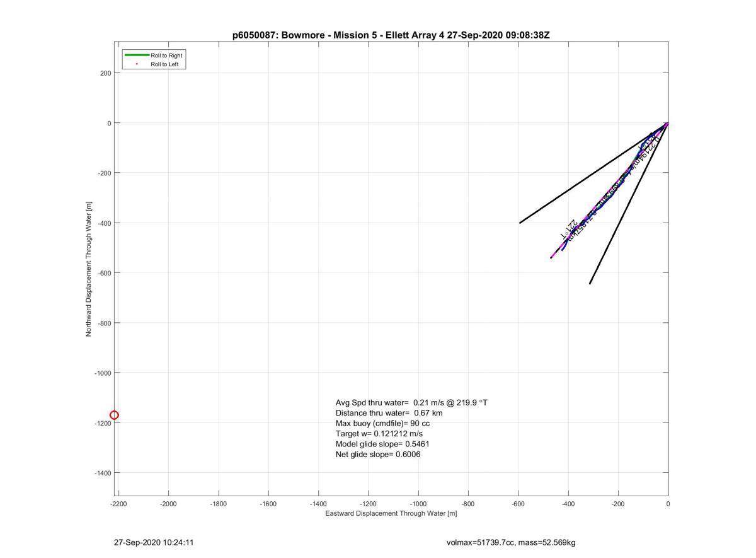Image resolution: width=756 pixels, height=558 pixels.
Task: Click the x-axis tick label -1200
Action: tap(369, 504)
